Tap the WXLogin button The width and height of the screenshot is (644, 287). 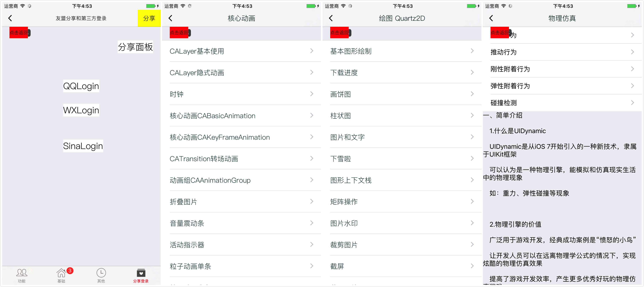click(x=81, y=110)
